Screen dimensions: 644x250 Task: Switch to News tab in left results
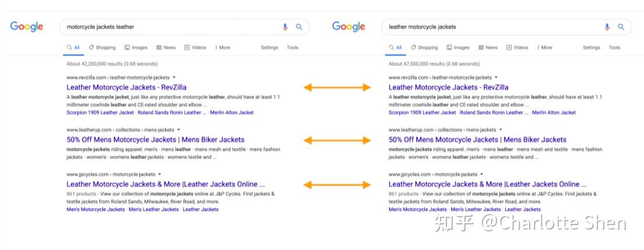pos(166,48)
